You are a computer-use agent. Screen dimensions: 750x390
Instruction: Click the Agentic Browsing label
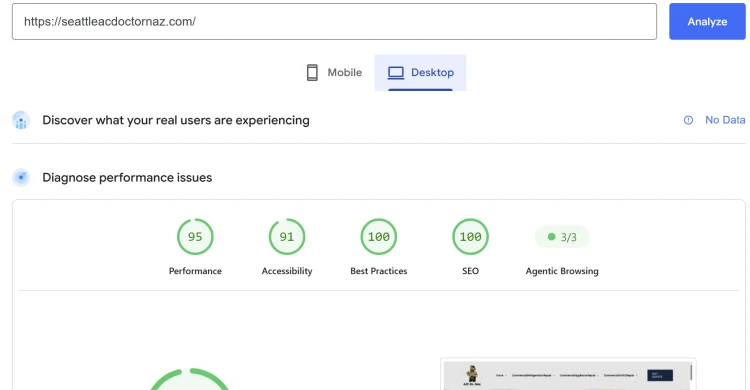click(x=562, y=271)
